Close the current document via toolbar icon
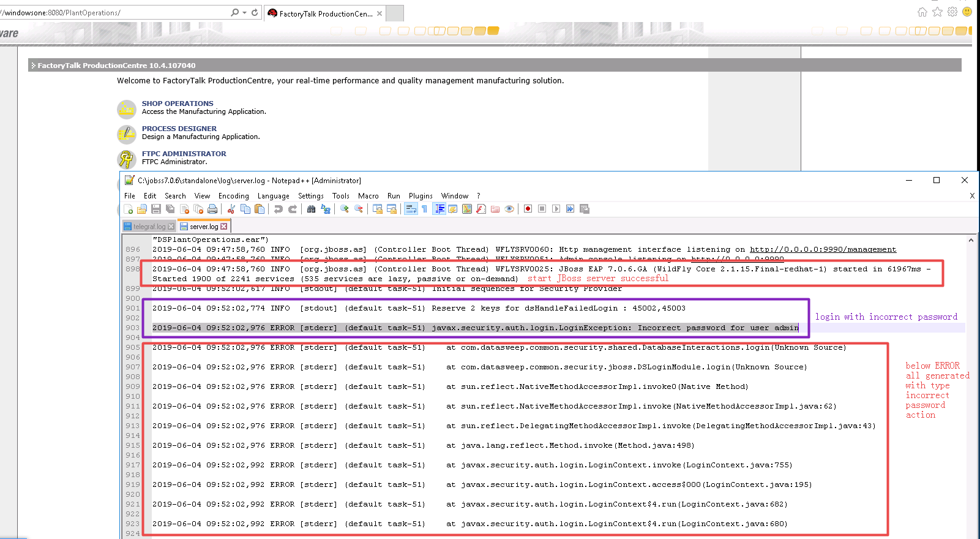 click(184, 209)
